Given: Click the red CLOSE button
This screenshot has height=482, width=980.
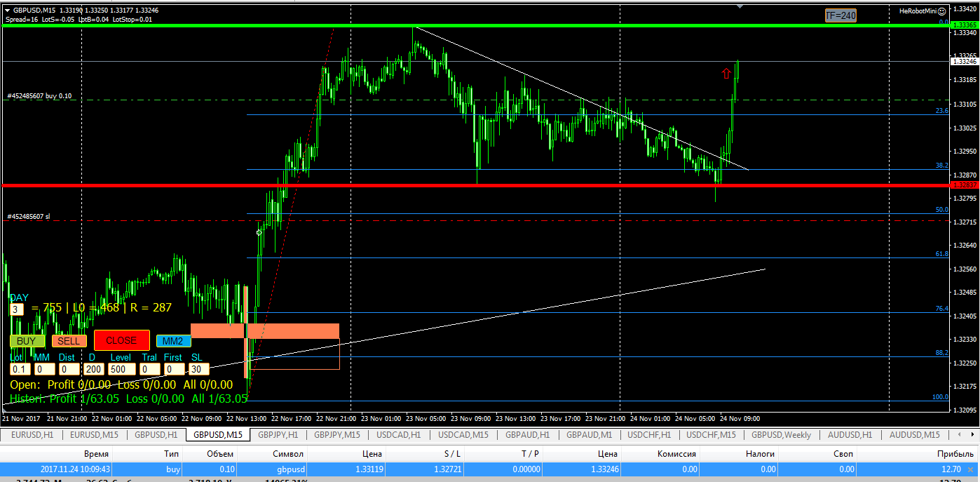Looking at the screenshot, I should pyautogui.click(x=122, y=340).
